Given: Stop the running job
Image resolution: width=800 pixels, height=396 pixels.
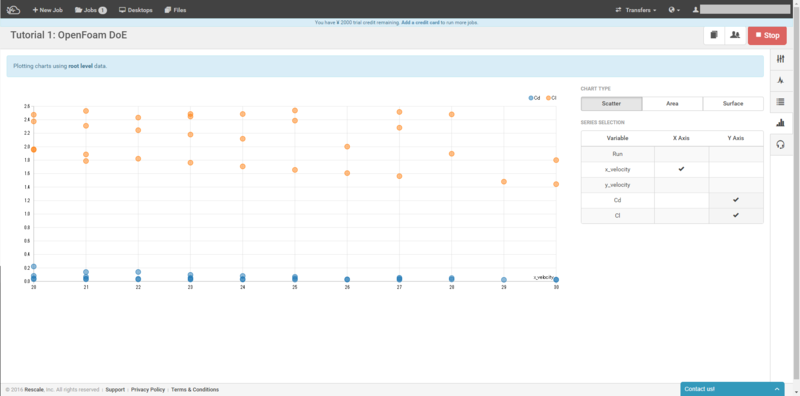Looking at the screenshot, I should pyautogui.click(x=767, y=35).
